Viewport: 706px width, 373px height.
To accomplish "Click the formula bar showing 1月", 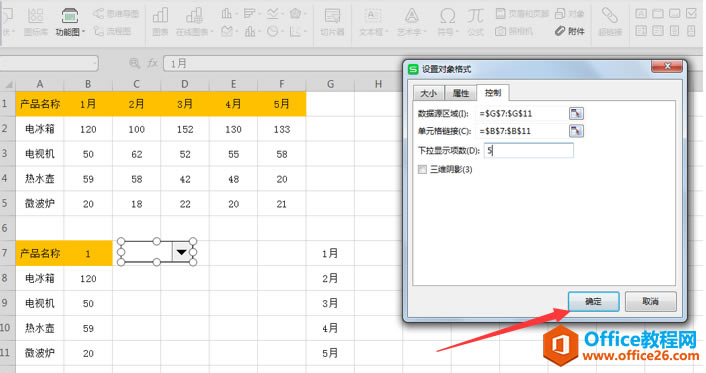I will click(283, 64).
